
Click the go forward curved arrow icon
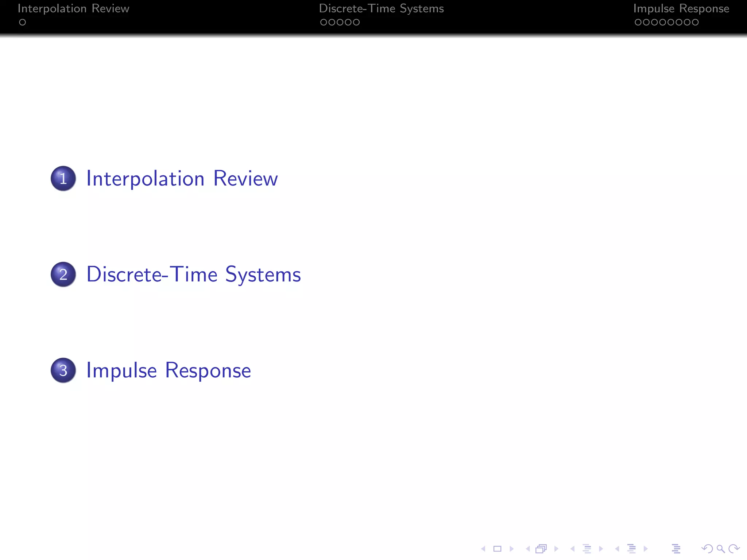[x=734, y=549]
